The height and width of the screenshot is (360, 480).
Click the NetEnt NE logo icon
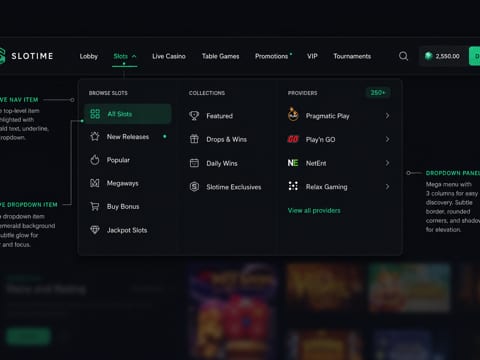[293, 163]
